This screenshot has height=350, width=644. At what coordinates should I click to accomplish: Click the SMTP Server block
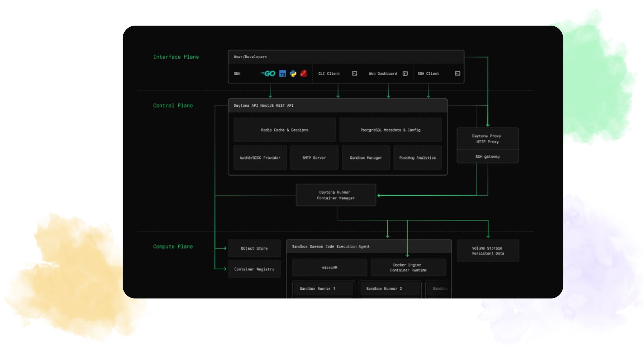[314, 158]
